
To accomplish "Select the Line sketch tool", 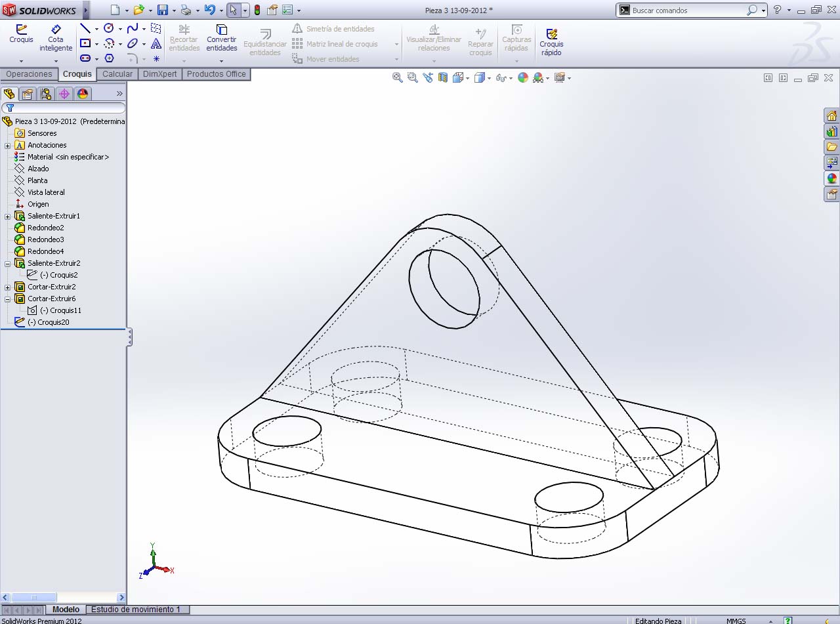I will point(85,28).
